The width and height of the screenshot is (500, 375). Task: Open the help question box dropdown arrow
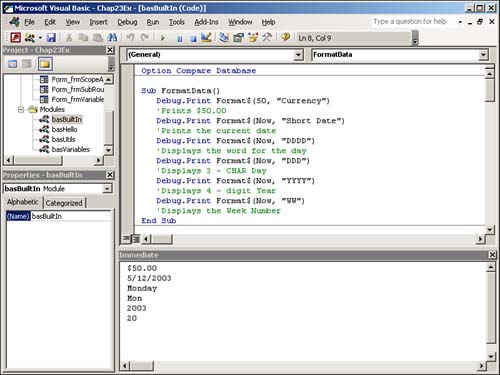click(460, 22)
